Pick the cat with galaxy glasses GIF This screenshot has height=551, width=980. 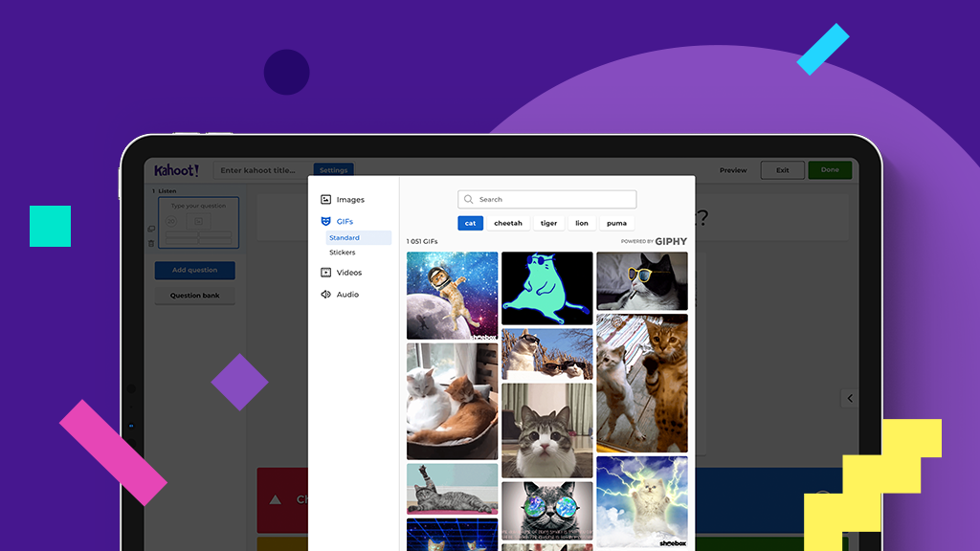(x=546, y=511)
